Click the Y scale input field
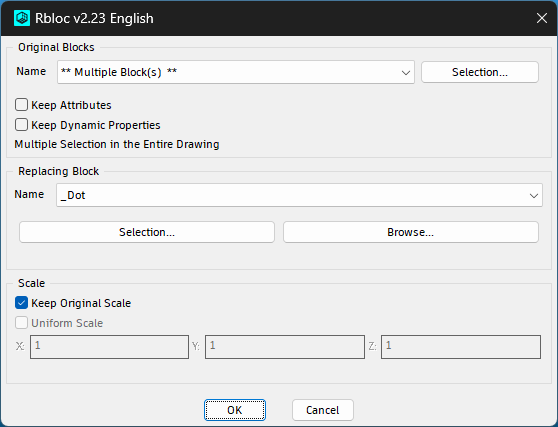The image size is (558, 427). point(285,347)
